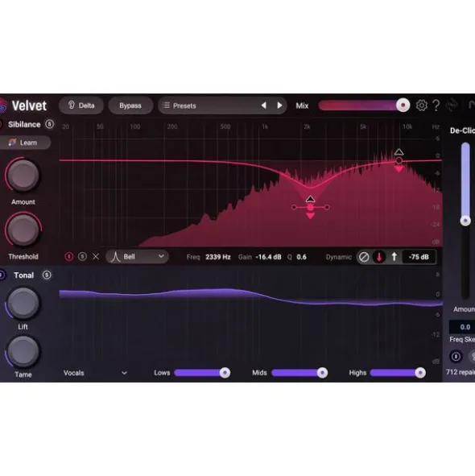The width and height of the screenshot is (475, 476).
Task: Solo the Sibilance module
Action: click(x=49, y=124)
